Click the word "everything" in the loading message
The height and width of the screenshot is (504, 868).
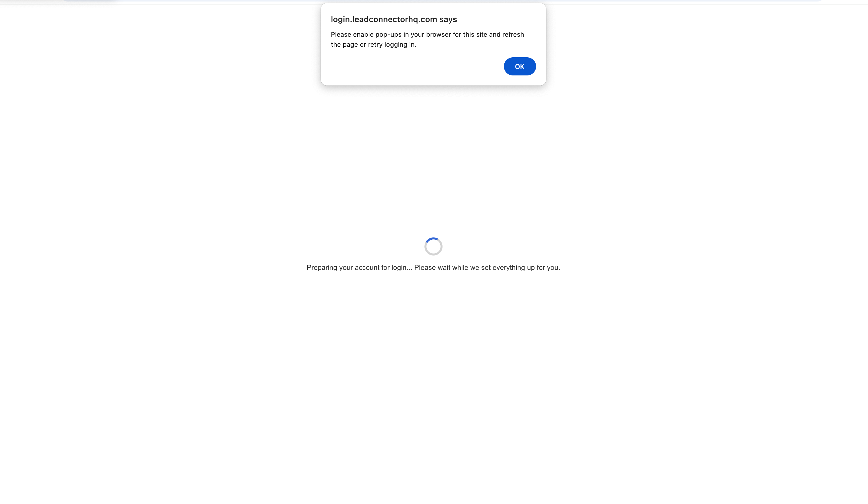pos(508,267)
